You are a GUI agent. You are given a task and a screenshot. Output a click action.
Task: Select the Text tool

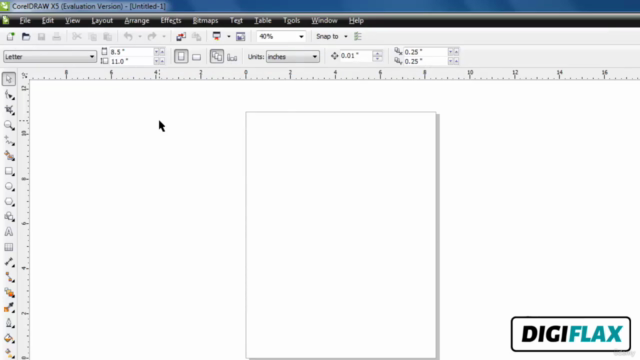(9, 232)
